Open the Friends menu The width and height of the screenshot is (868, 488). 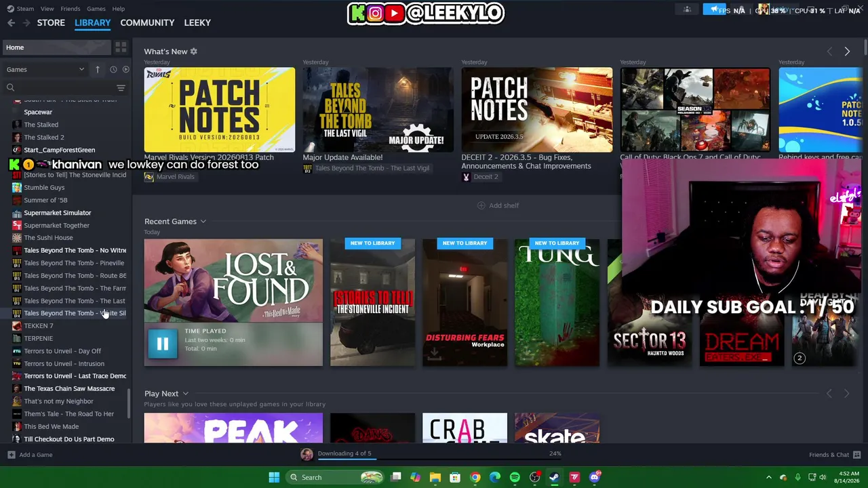(x=70, y=9)
